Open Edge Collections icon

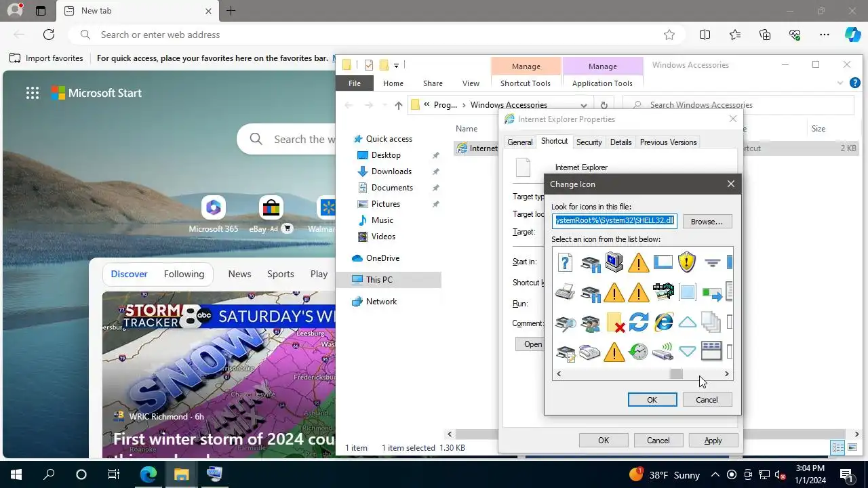[765, 35]
